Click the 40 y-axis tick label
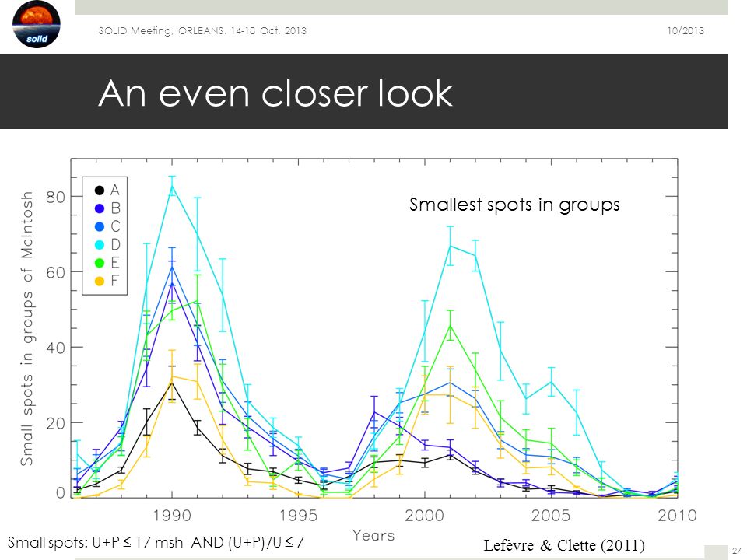This screenshot has height=560, width=747. [x=56, y=348]
